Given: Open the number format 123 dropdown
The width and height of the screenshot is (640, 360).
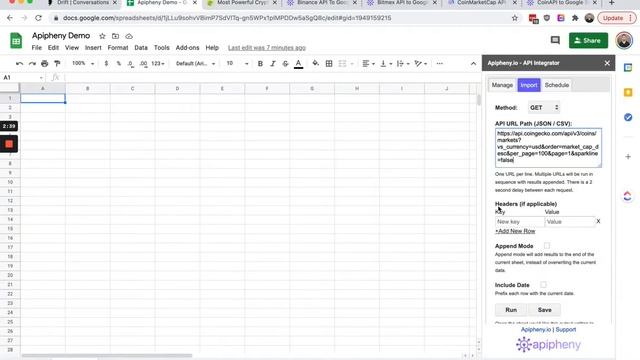Looking at the screenshot, I should coord(158,64).
